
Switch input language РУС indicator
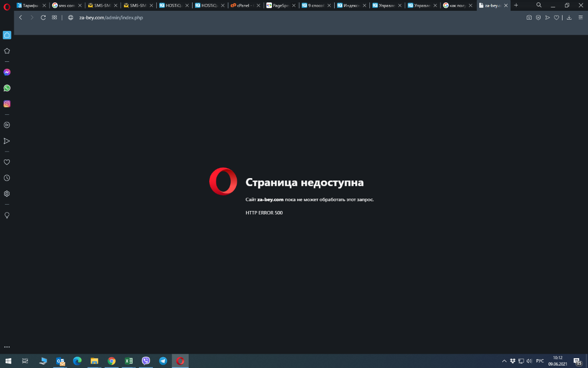coord(540,361)
